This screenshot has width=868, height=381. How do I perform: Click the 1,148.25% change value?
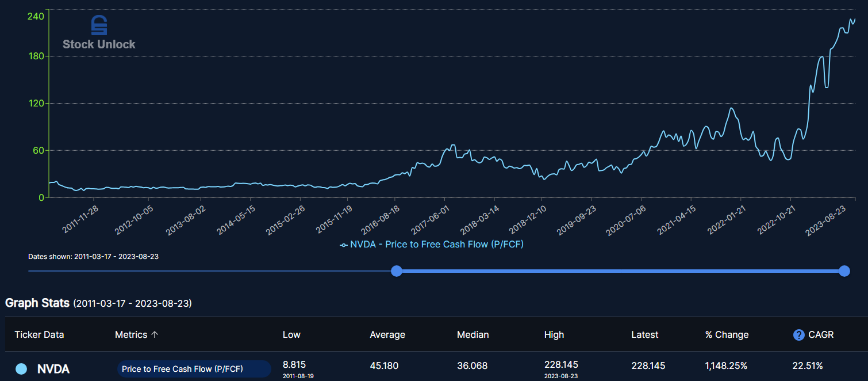[x=727, y=365]
